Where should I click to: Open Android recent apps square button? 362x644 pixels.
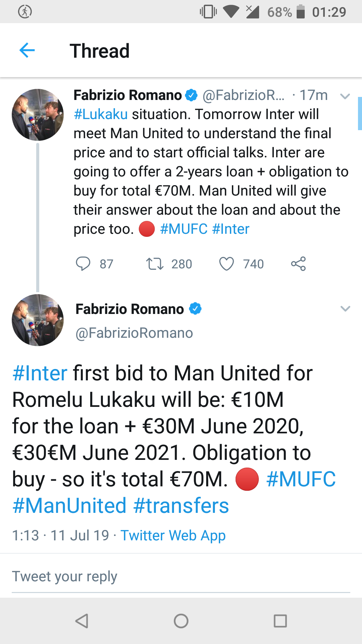tap(280, 621)
